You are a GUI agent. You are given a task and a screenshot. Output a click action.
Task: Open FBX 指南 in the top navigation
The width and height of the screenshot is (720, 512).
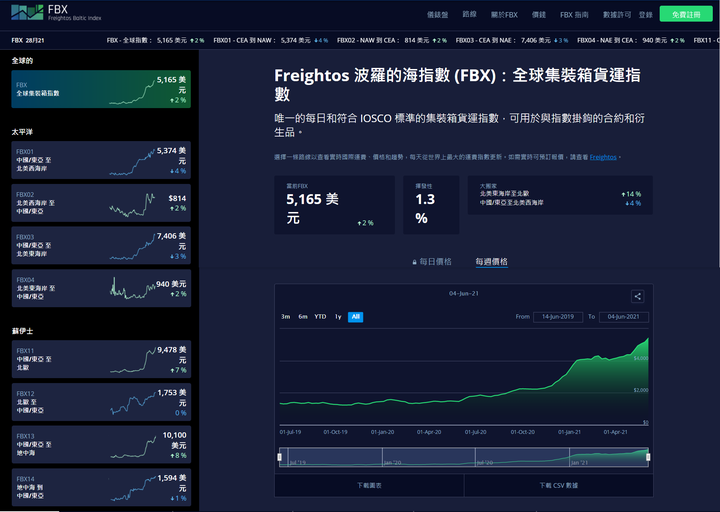pyautogui.click(x=574, y=15)
